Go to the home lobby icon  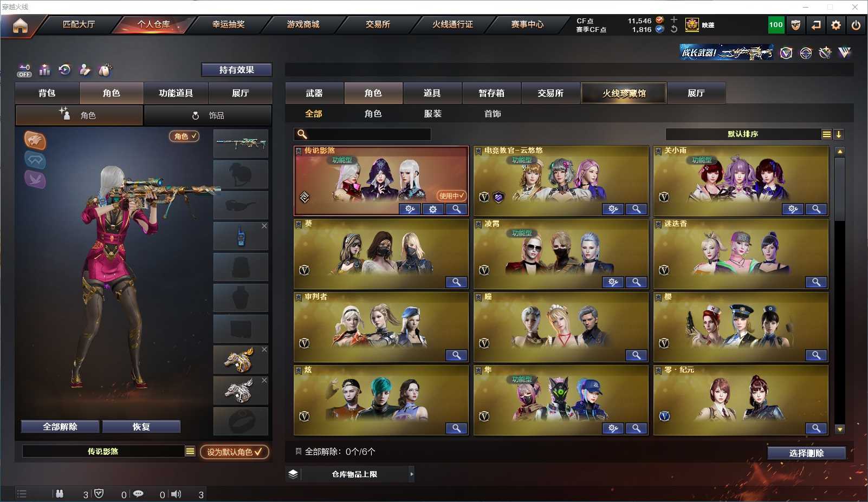tap(20, 25)
